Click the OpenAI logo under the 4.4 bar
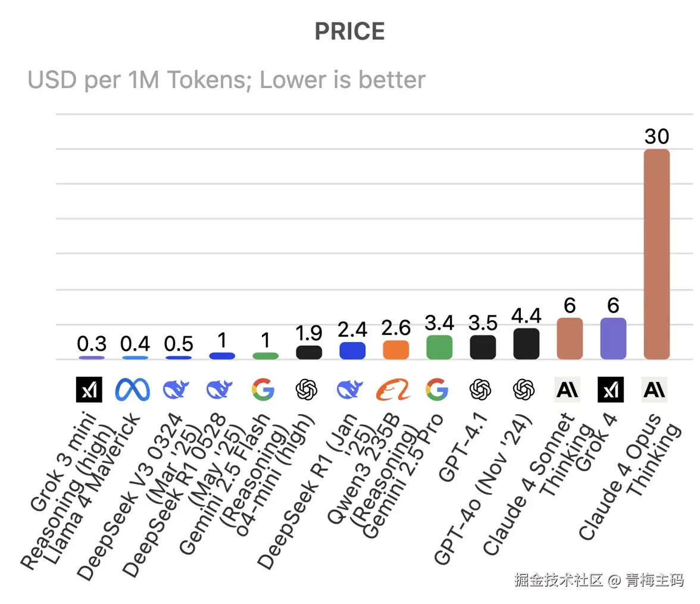700x604 pixels. 524,390
